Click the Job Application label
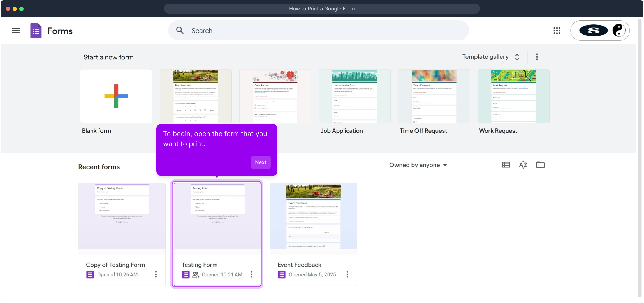 pos(341,131)
